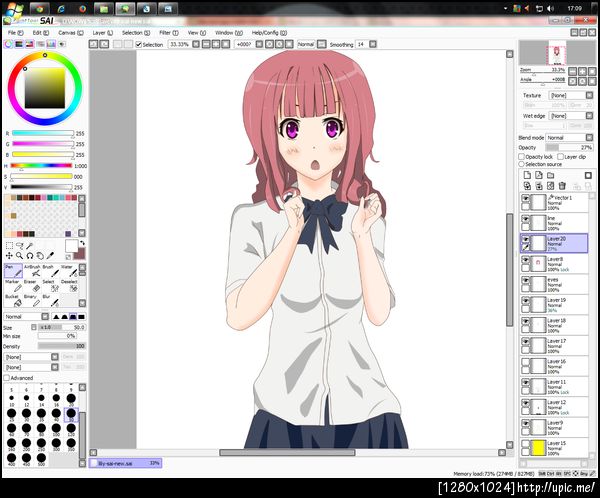Choose the Brush tool
This screenshot has height=498, width=600.
coord(51,271)
